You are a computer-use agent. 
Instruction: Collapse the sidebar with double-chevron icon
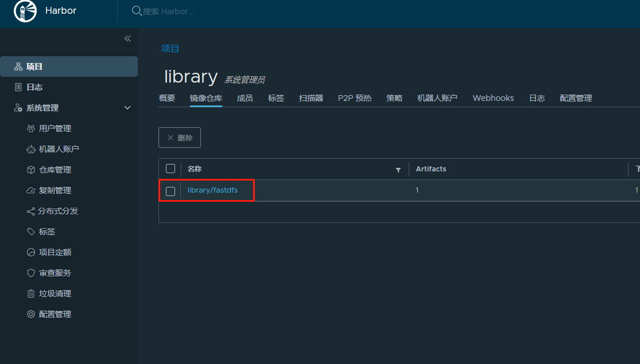pyautogui.click(x=127, y=38)
